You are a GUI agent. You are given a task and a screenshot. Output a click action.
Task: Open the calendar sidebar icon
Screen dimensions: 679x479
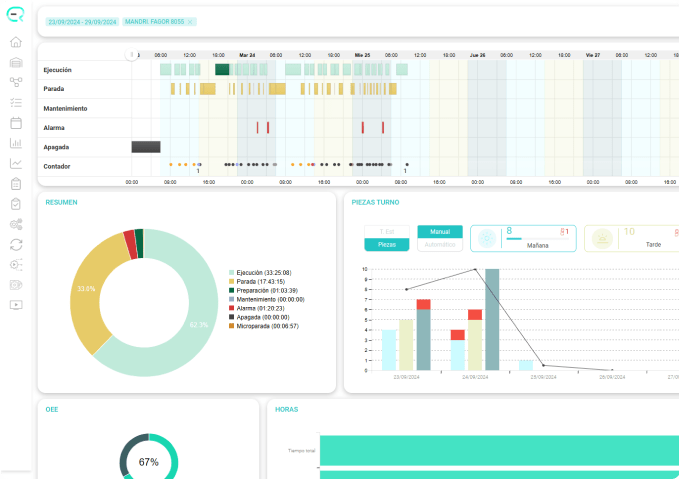click(16, 123)
